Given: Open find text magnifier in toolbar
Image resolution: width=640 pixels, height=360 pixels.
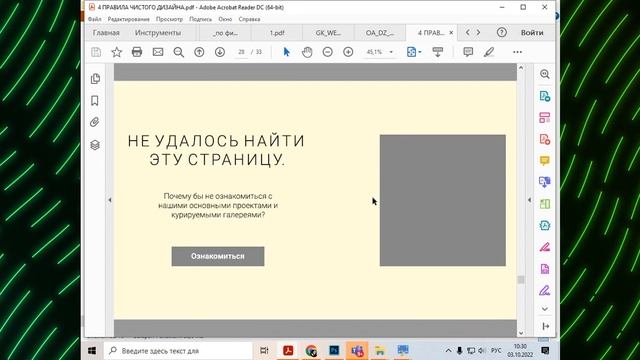Looking at the screenshot, I should tap(179, 52).
